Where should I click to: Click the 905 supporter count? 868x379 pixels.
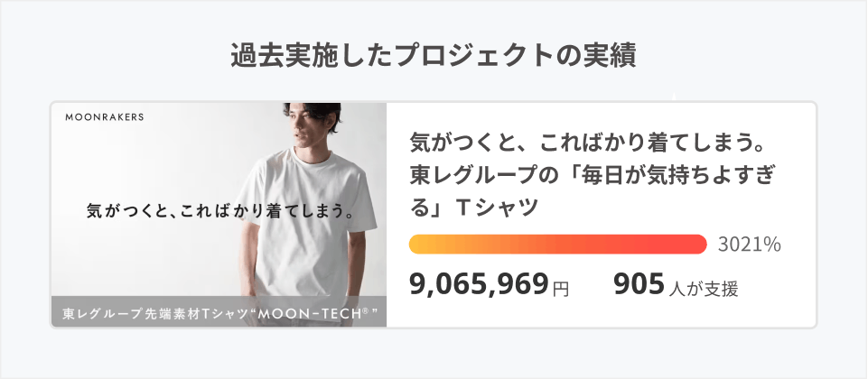click(639, 286)
